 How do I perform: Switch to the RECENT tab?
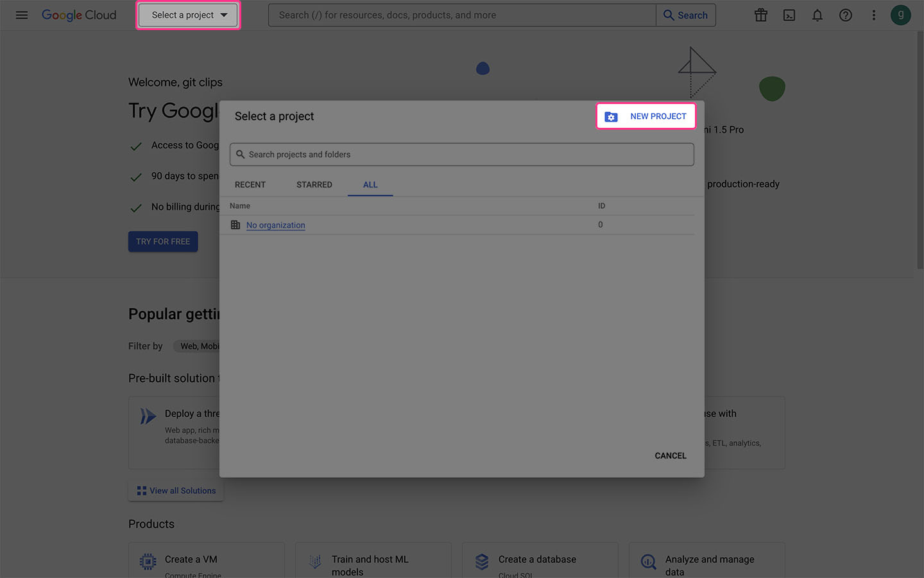tap(250, 185)
